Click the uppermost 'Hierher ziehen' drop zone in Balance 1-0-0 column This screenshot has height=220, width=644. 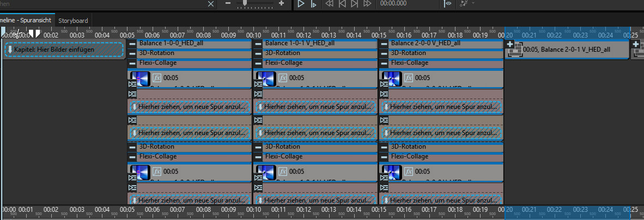[x=190, y=107]
